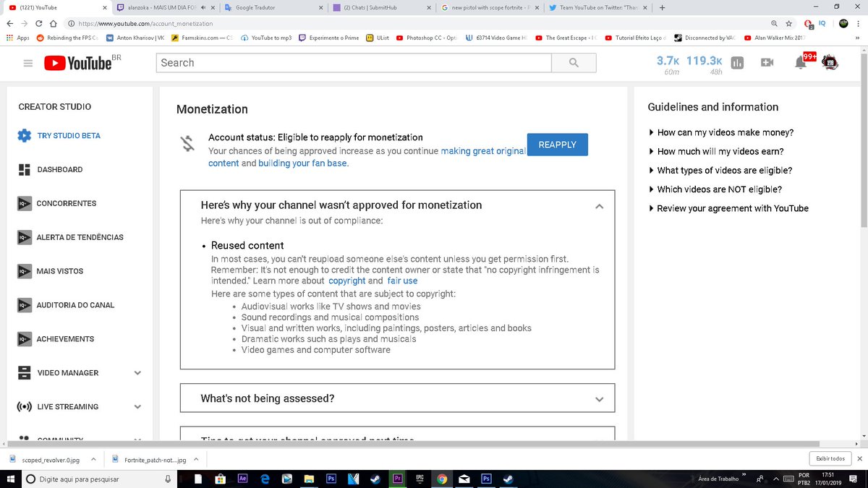The width and height of the screenshot is (868, 488).
Task: Click the Chrome icon in the taskbar
Action: pyautogui.click(x=442, y=479)
